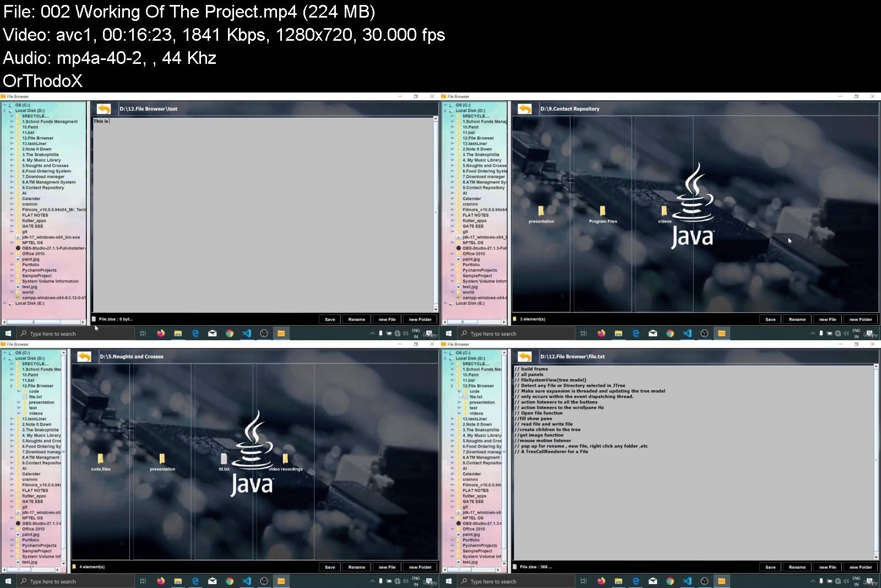Open the video recordings folder icon

pyautogui.click(x=285, y=459)
